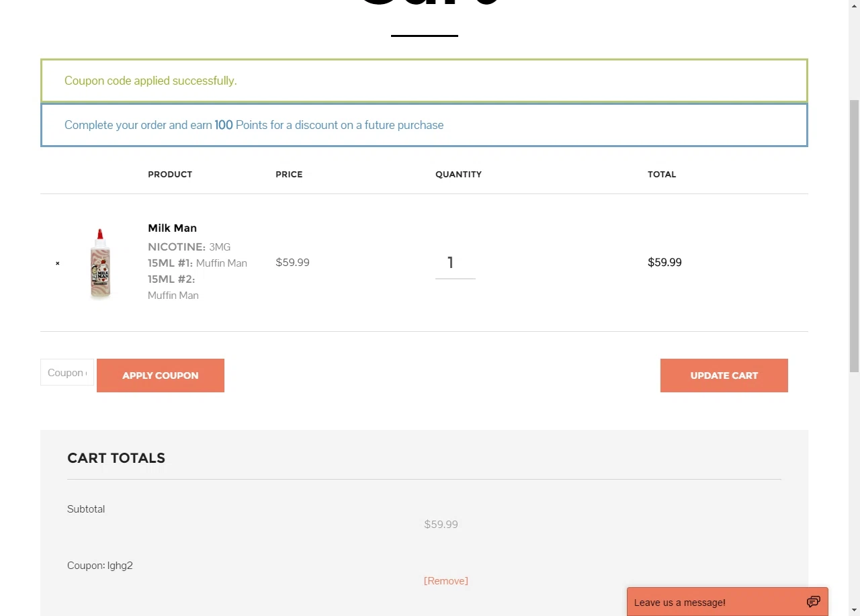
Task: Click the 15ML #1: Muffin Man text
Action: coord(198,263)
